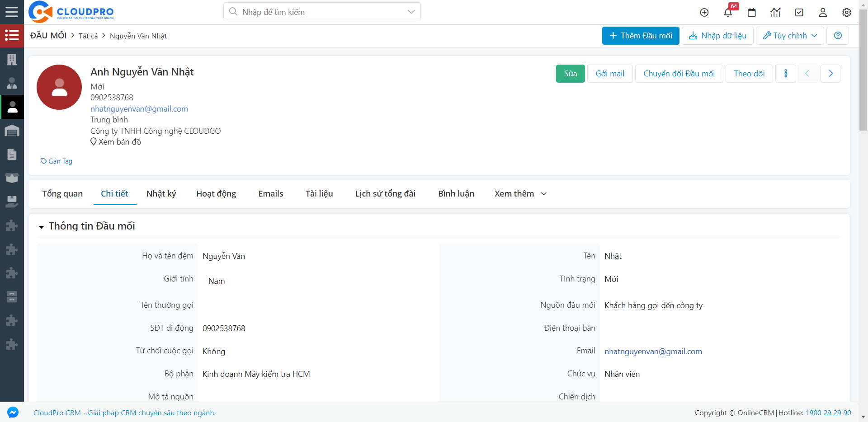Go to next lead record arrow

pyautogui.click(x=830, y=74)
